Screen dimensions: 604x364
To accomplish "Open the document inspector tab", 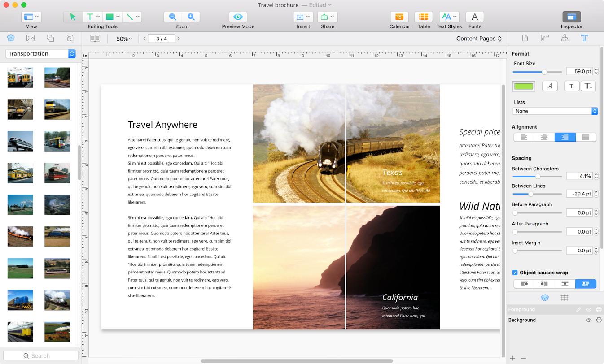I will click(525, 38).
